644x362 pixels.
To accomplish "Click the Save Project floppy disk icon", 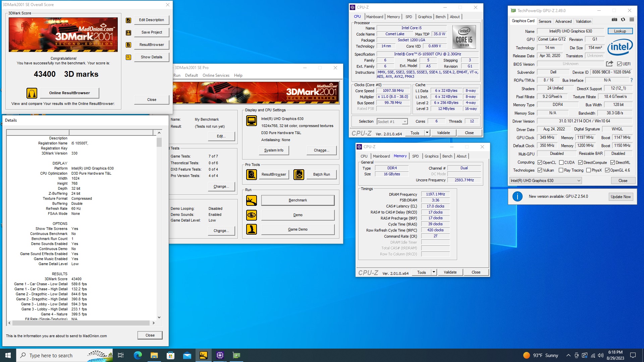I will [128, 33].
